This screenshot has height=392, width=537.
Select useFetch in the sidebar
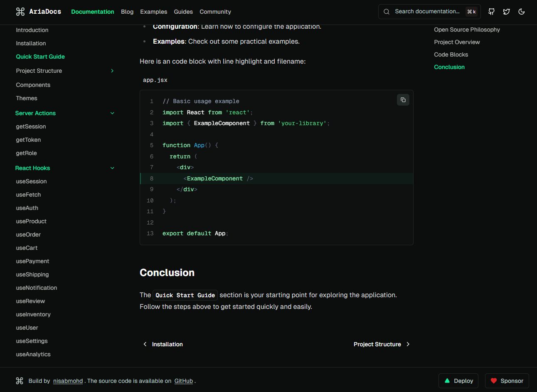28,195
